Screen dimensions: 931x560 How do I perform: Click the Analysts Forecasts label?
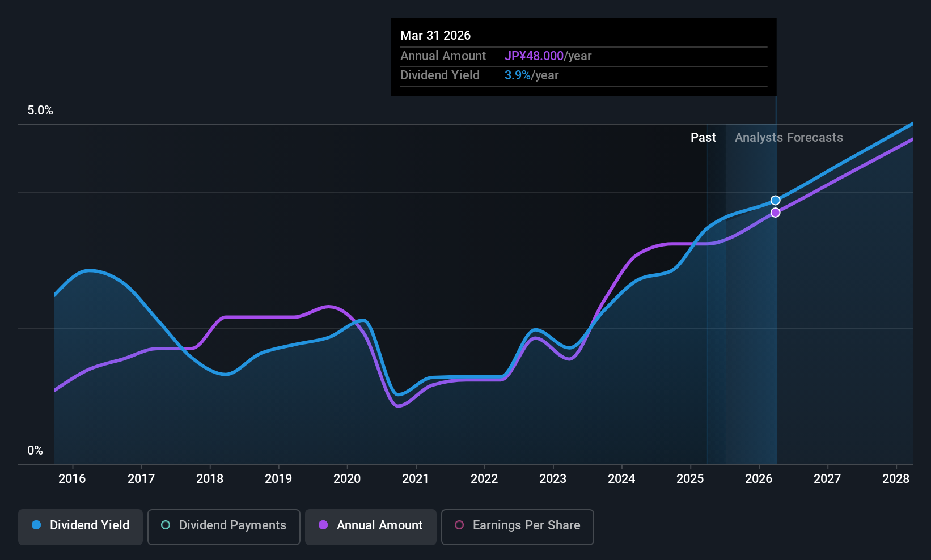789,138
